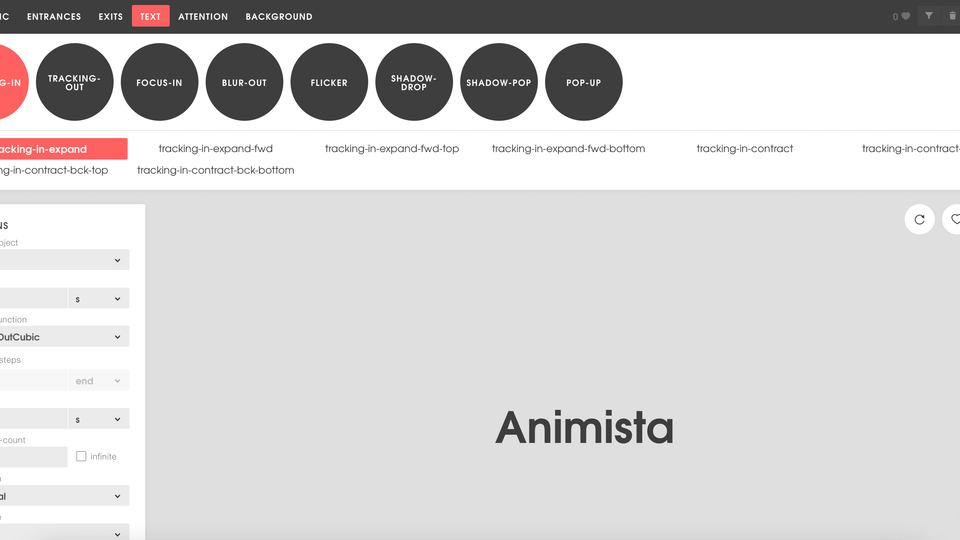Screen dimensions: 960x540
Task: Click the trash icon in header
Action: [952, 16]
